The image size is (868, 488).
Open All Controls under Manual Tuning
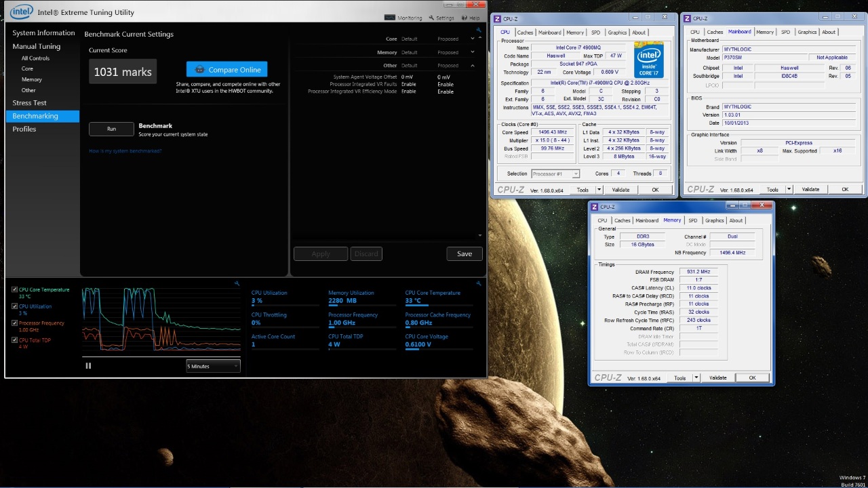(35, 58)
